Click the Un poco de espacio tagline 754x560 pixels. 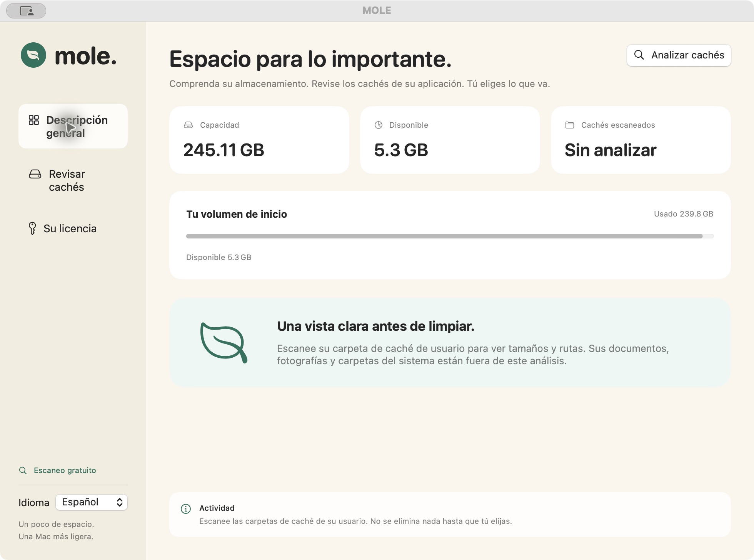click(x=56, y=524)
